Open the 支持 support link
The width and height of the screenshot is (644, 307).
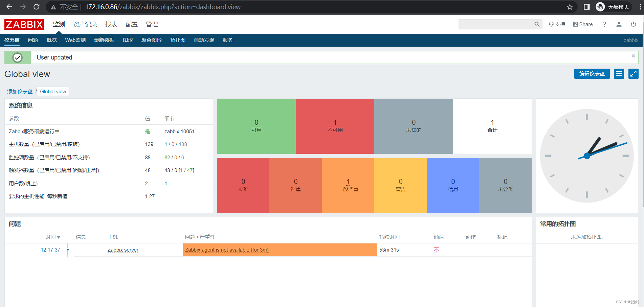pyautogui.click(x=557, y=24)
